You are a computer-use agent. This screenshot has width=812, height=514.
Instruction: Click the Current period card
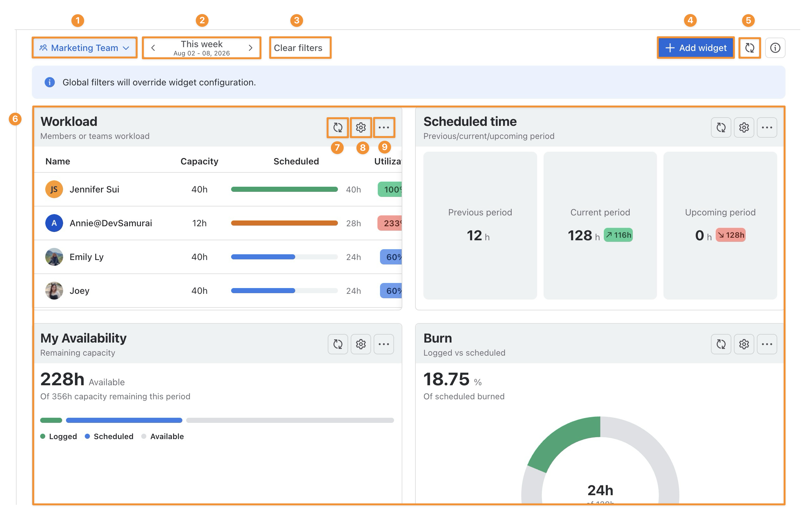point(600,226)
